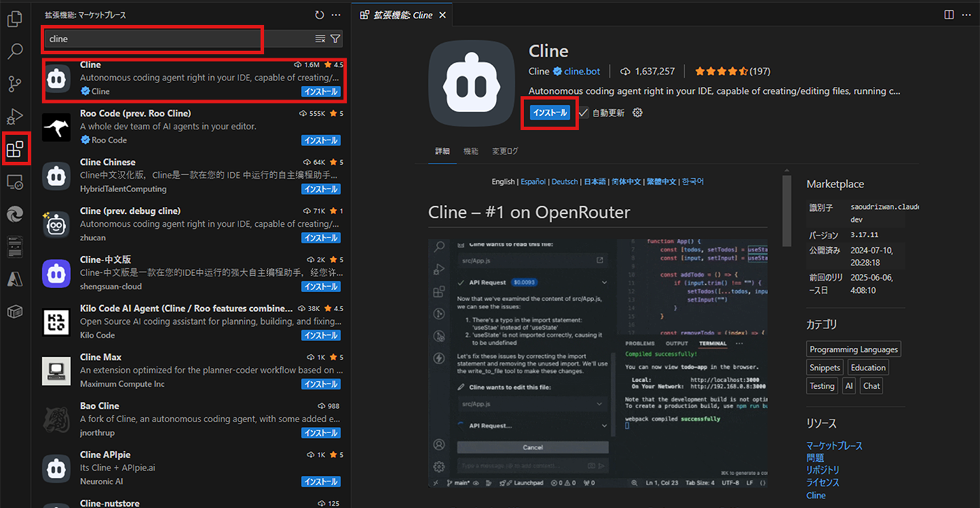
Task: Open the ライセンス resource link
Action: coord(823,482)
